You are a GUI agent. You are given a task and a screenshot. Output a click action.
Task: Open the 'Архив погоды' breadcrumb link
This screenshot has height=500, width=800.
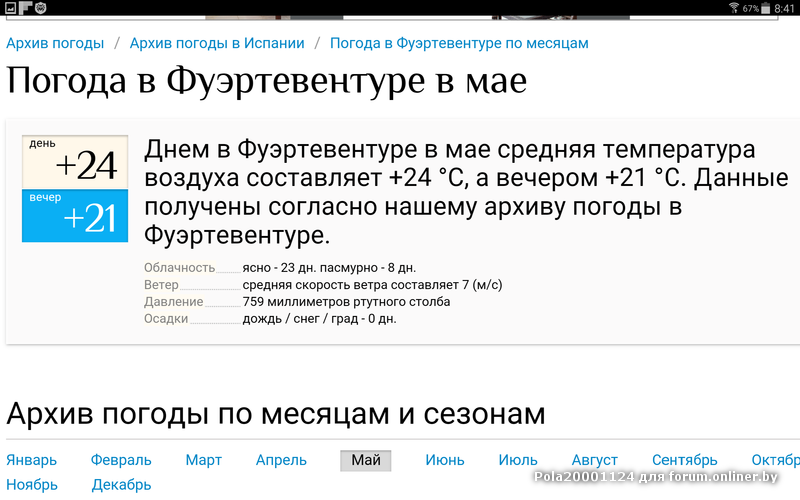[55, 44]
